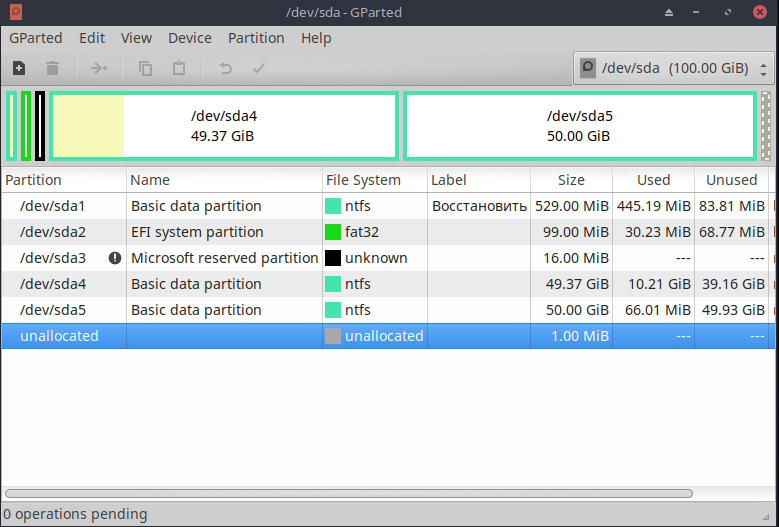The image size is (779, 527).
Task: Click the New partition toolbar icon
Action: pos(19,68)
